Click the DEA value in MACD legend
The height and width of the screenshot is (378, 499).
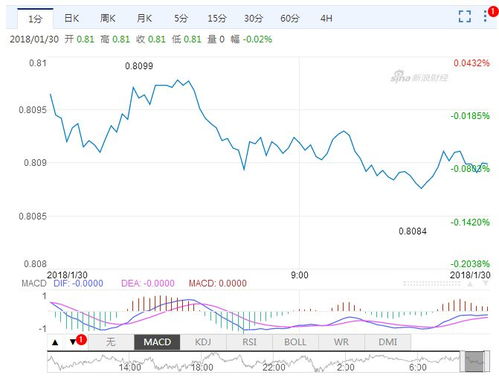pos(148,283)
